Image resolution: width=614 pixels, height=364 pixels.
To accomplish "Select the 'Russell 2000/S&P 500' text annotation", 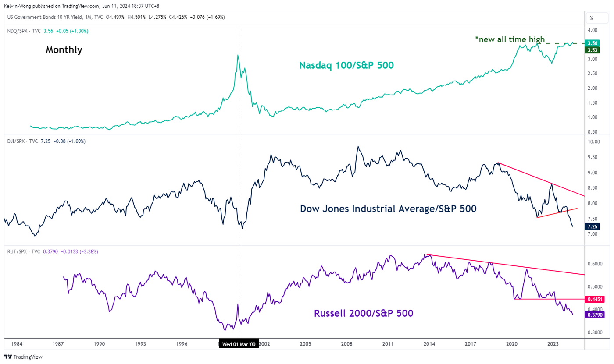I will point(363,313).
